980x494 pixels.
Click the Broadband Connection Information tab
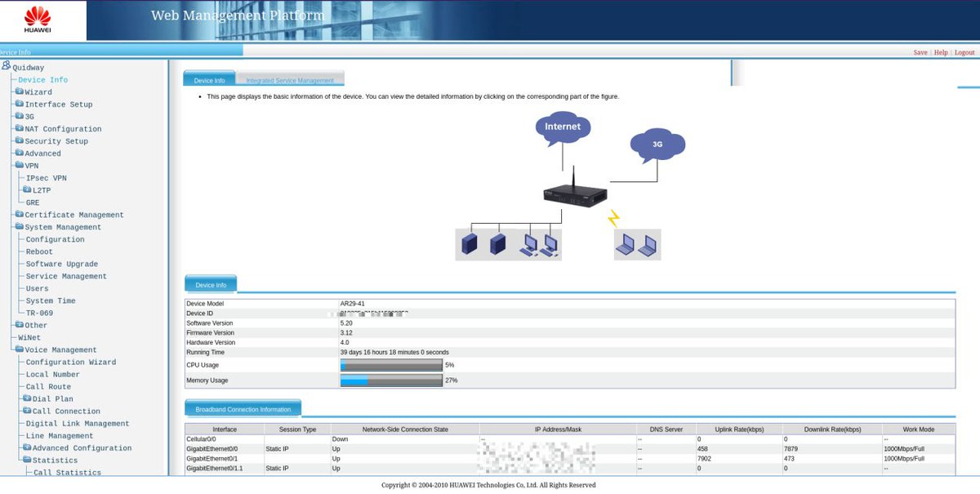click(x=243, y=408)
